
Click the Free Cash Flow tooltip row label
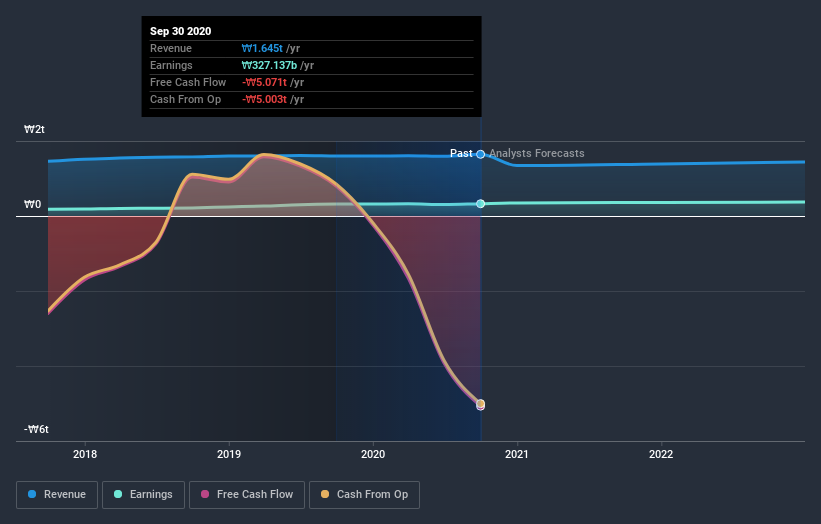click(188, 82)
